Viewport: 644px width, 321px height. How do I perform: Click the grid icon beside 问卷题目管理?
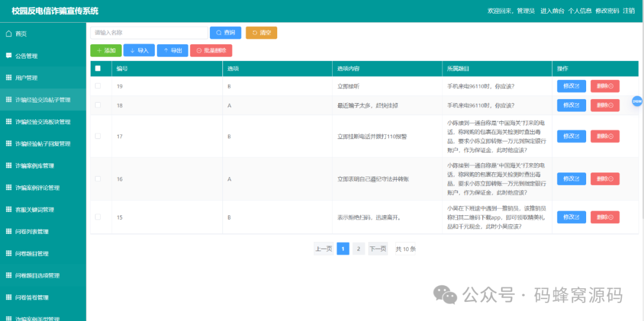[x=8, y=253]
